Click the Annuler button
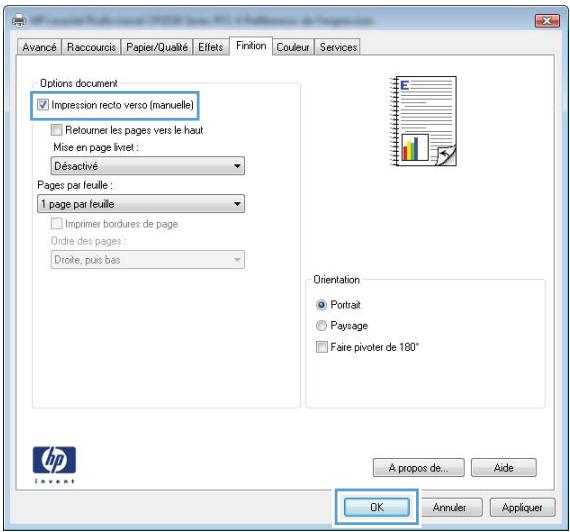 [x=449, y=507]
